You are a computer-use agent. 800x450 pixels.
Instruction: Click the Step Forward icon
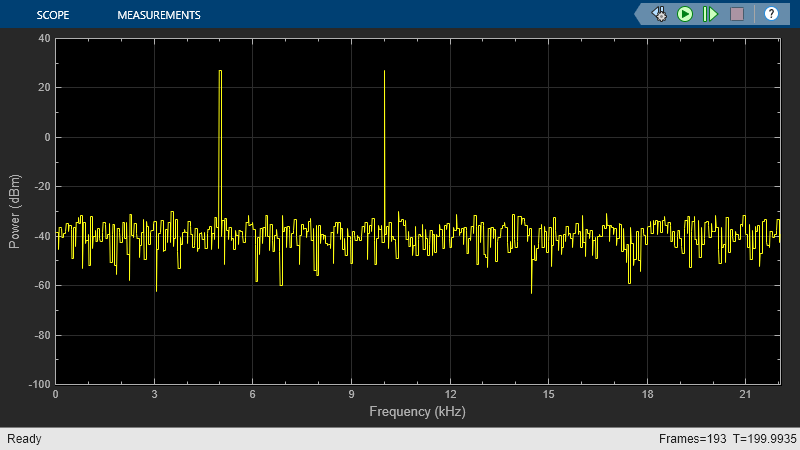[710, 14]
